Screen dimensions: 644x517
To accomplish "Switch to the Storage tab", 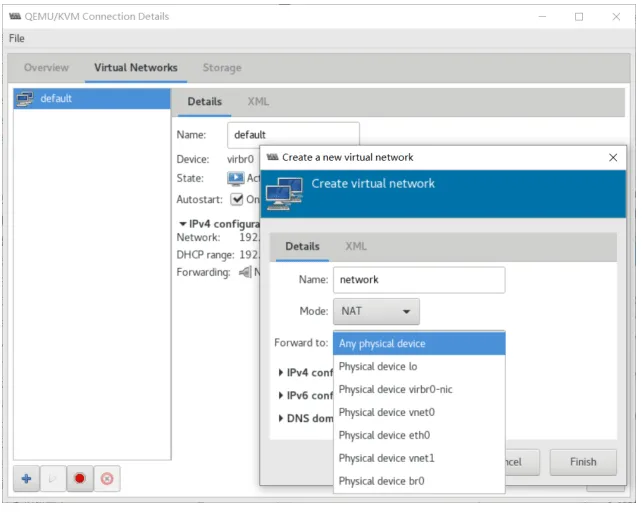I will pyautogui.click(x=222, y=68).
